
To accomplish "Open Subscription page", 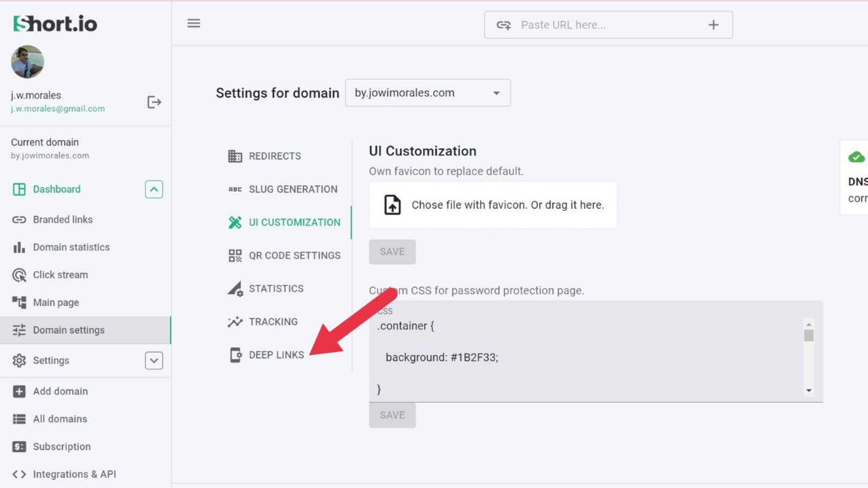I will 62,447.
